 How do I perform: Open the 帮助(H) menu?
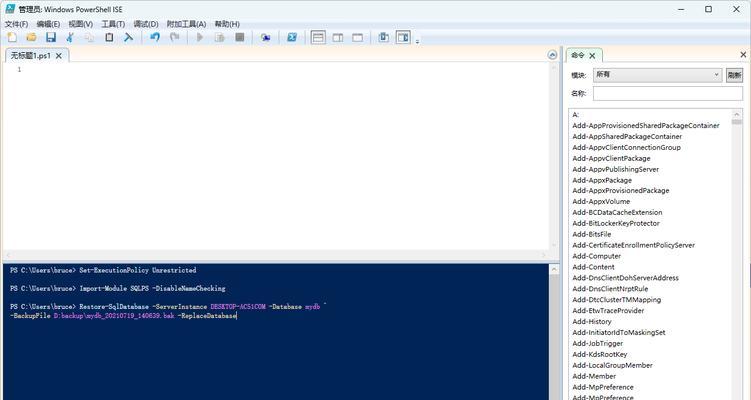227,24
